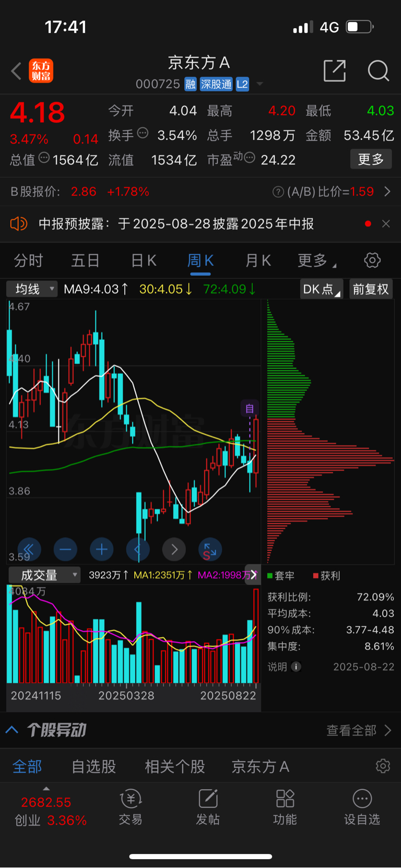Open the DK点 dropdown

coord(321,289)
